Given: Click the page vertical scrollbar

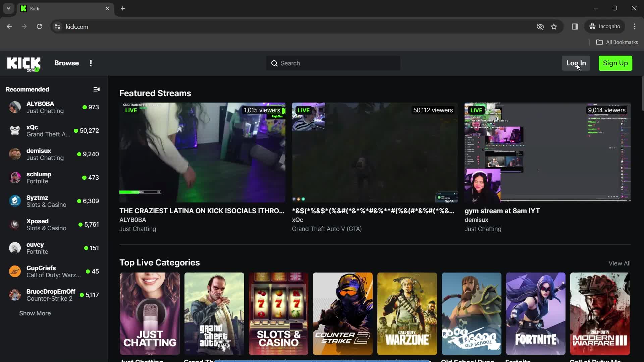Looking at the screenshot, I should [642, 94].
